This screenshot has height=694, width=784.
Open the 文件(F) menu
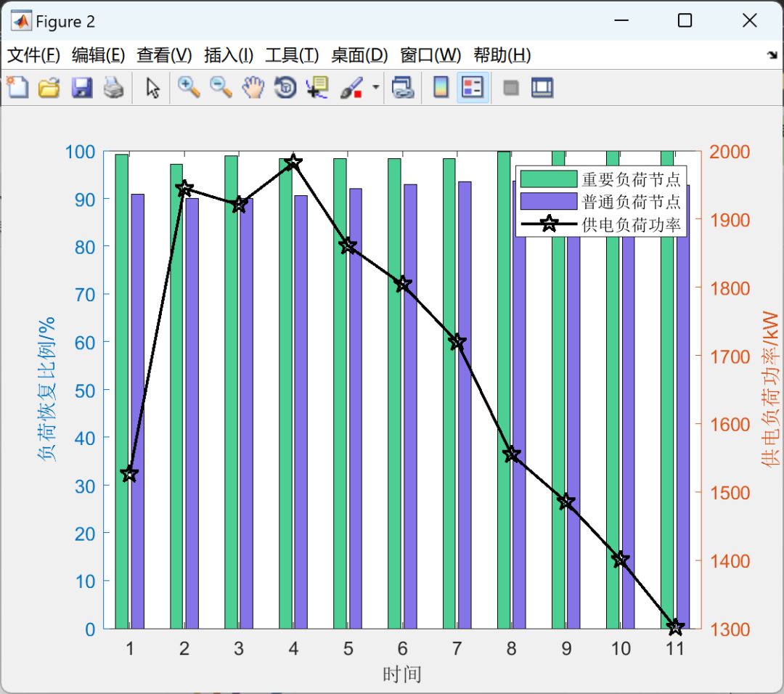click(x=33, y=55)
